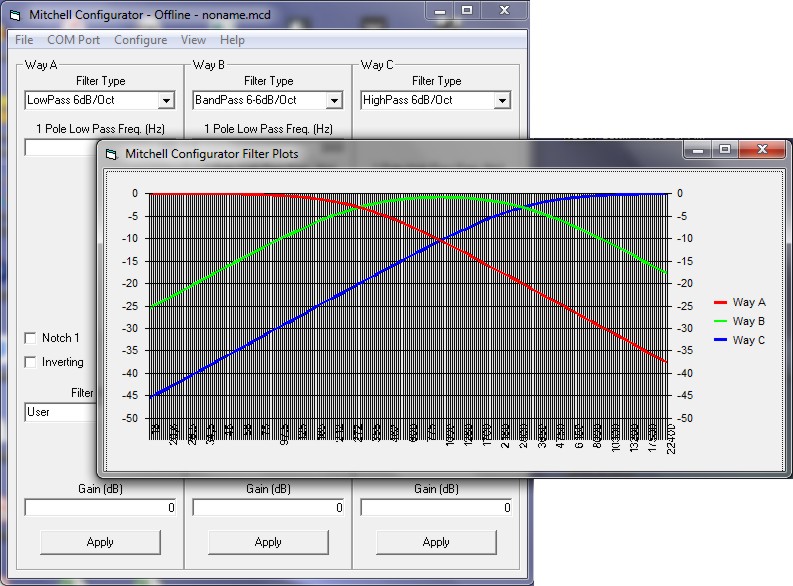Screen dimensions: 793x586
Task: Expand Way C Filter Type dropdown
Action: (x=502, y=101)
